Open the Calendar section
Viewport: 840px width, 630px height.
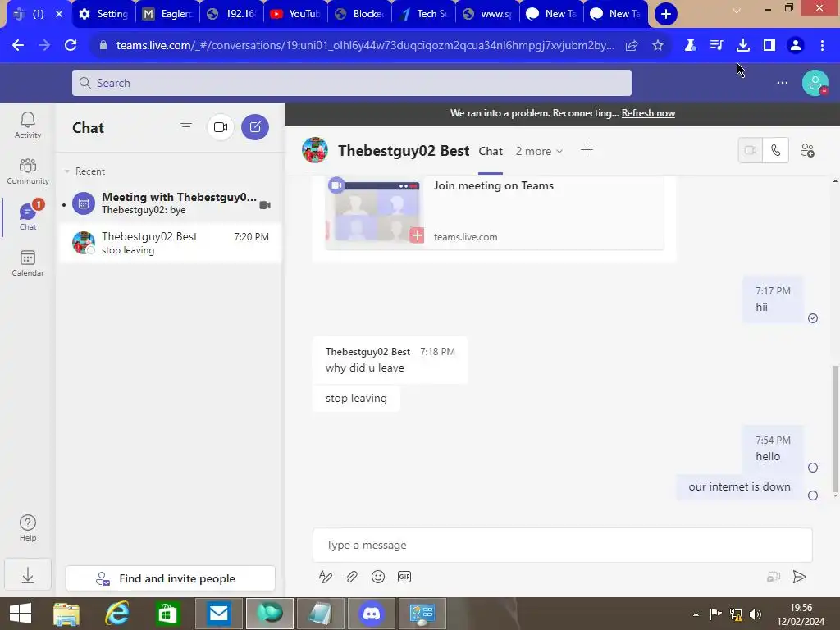pyautogui.click(x=27, y=263)
